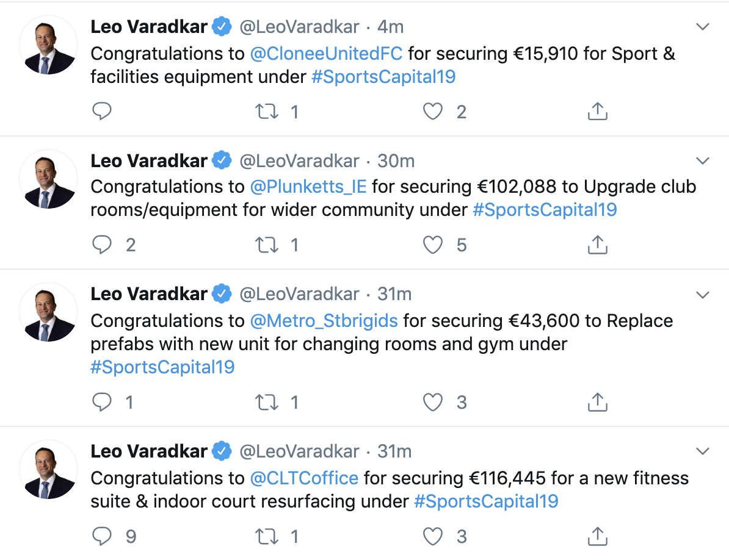
Task: Click #SportsCapital19 hashtag in CLTCoffice tweet
Action: [x=486, y=501]
